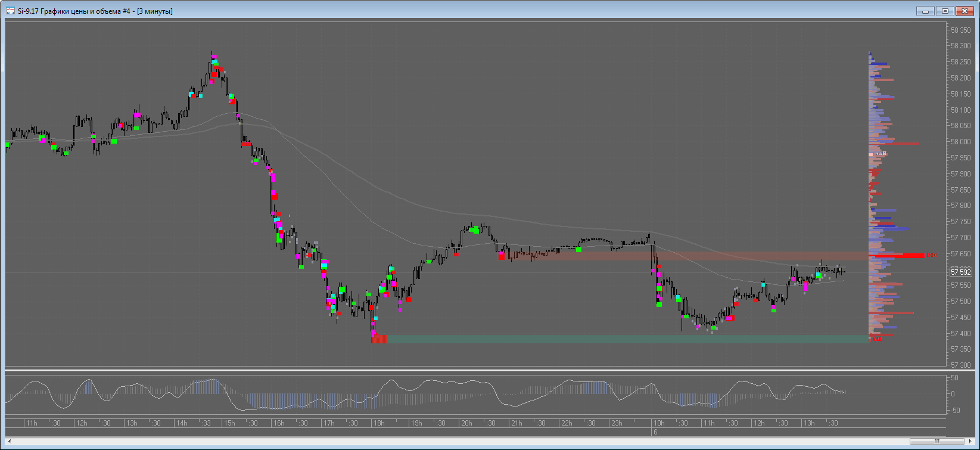The image size is (980, 450).
Task: Select the long red POC volume bar
Action: point(897,256)
